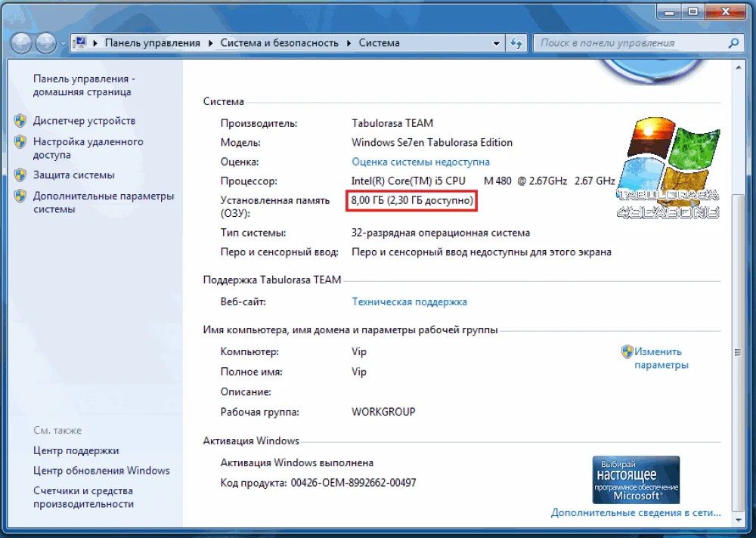
Task: Open Центр поддержки link
Action: click(76, 450)
